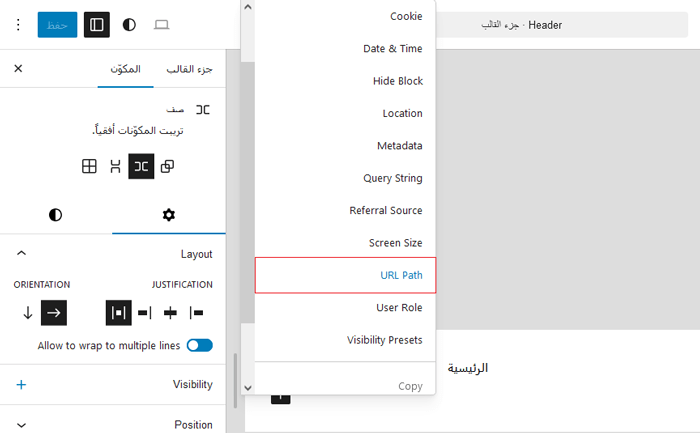This screenshot has width=700, height=433.
Task: Set justification to center
Action: coord(170,313)
